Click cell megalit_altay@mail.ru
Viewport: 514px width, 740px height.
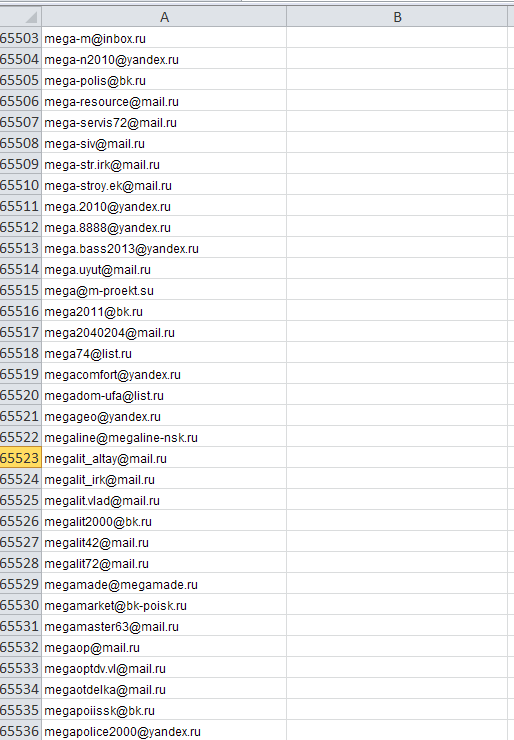tap(164, 458)
